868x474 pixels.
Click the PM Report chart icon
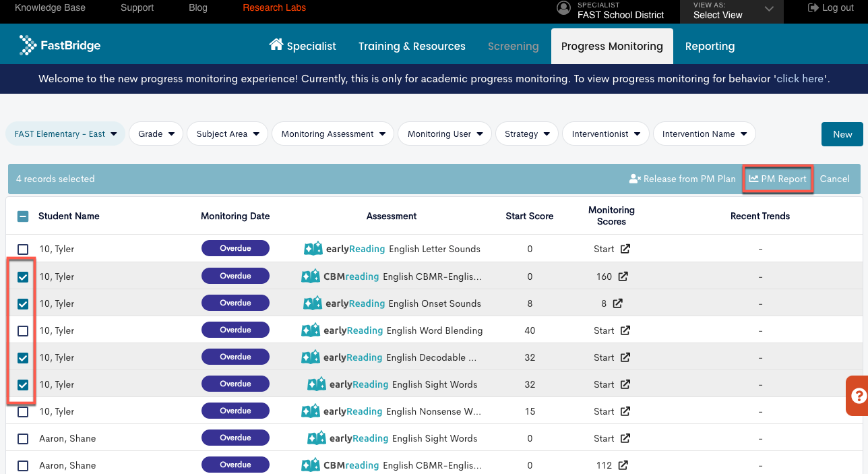coord(753,179)
